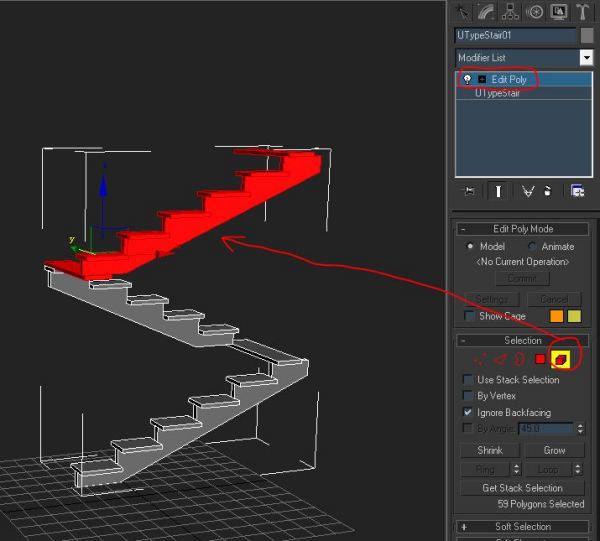Select Border sub-object level icon
This screenshot has width=600, height=541.
click(520, 359)
